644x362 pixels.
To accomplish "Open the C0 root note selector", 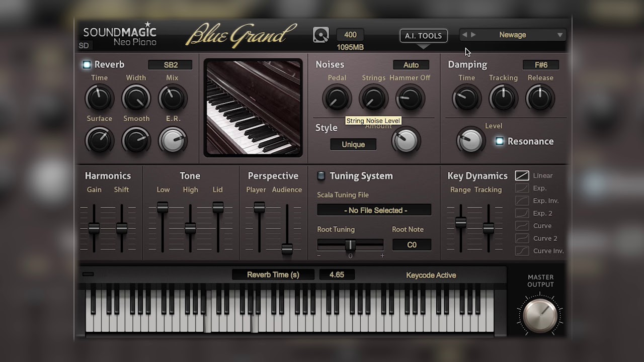I will pos(412,245).
